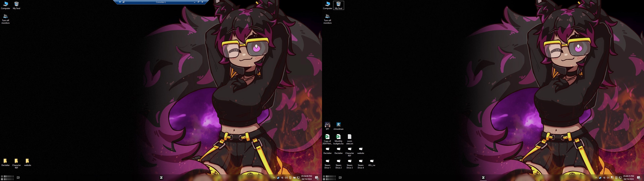This screenshot has height=181, width=644.
Task: Select the yellow Declutter folder
Action: (5, 162)
